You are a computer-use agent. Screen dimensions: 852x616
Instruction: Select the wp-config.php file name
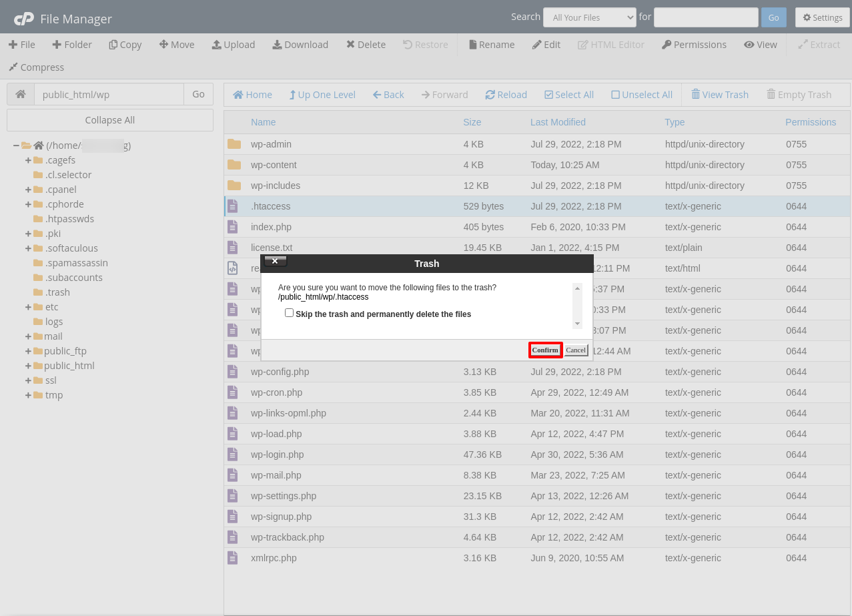click(280, 372)
